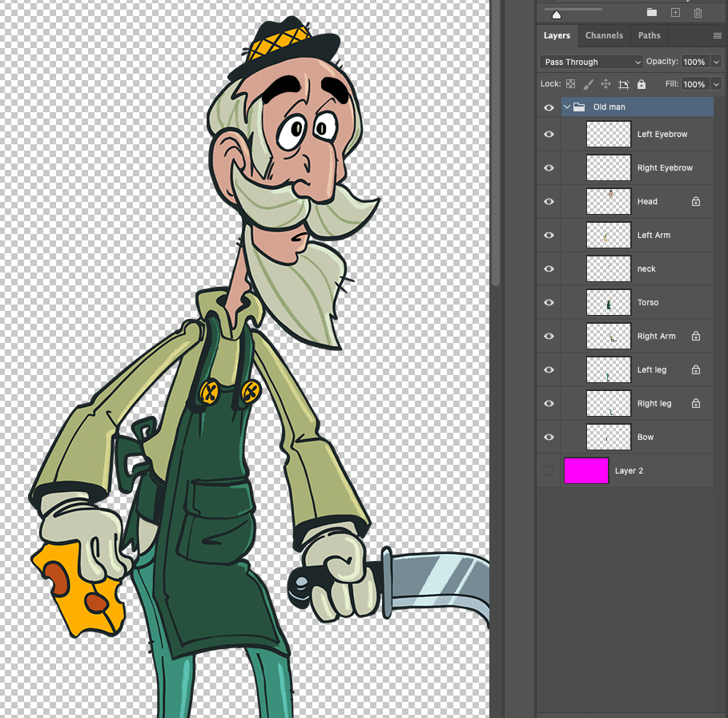Image resolution: width=728 pixels, height=718 pixels.
Task: Click the slider handle above Layers tab
Action: pos(557,15)
